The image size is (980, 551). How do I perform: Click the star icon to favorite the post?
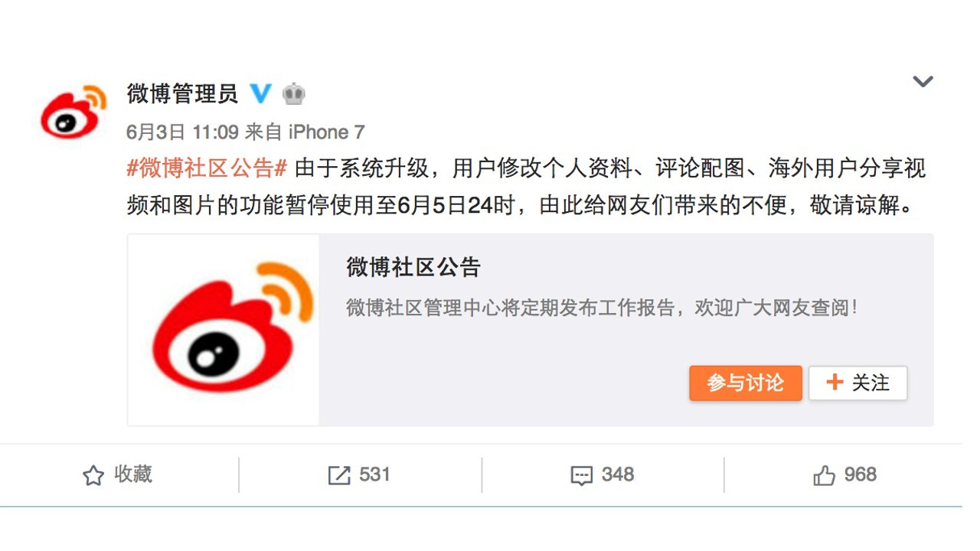(93, 475)
